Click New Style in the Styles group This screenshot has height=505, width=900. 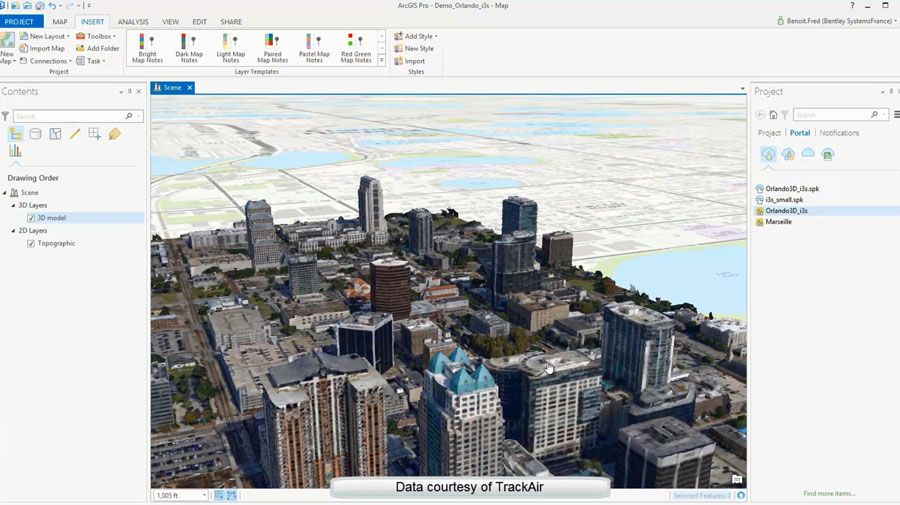[414, 49]
